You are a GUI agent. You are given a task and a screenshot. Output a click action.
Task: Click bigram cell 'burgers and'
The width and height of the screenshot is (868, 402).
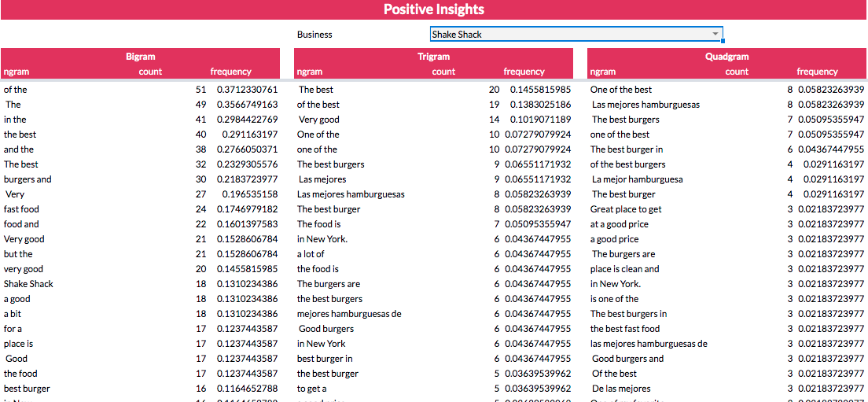(x=27, y=179)
